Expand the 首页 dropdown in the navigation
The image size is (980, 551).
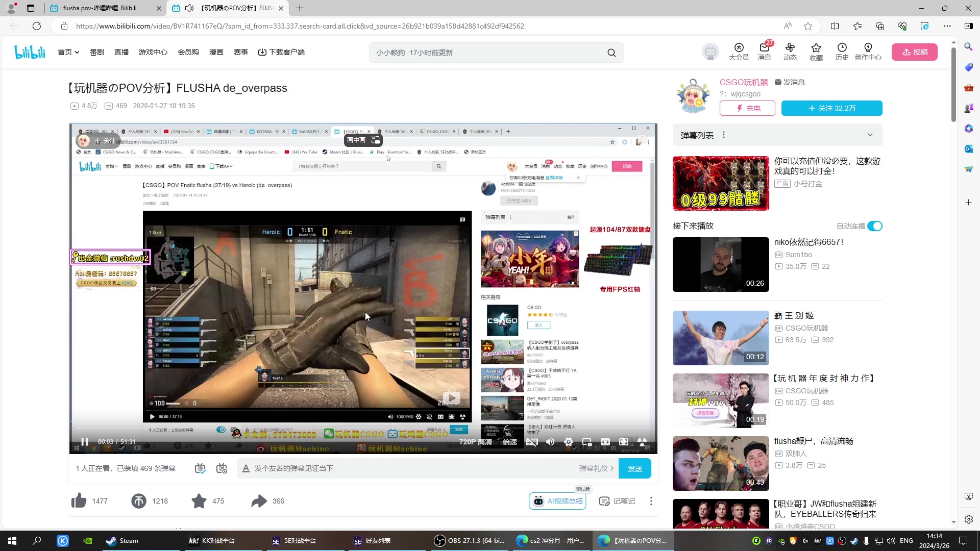[x=68, y=52]
